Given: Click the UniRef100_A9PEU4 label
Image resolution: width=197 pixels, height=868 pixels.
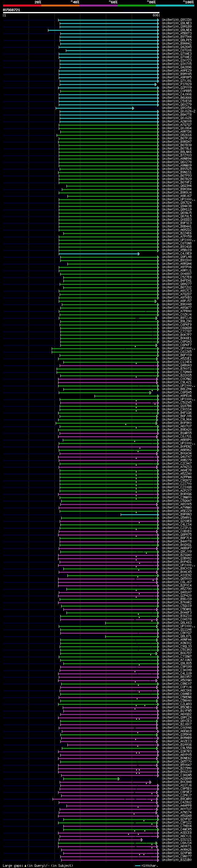Looking at the screenshot, I should [176, 396].
